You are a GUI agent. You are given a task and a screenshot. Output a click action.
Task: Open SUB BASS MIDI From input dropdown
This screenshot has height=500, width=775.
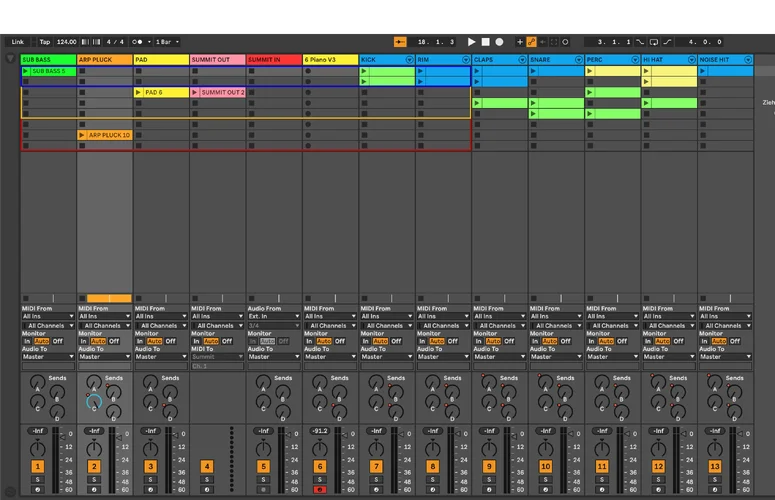47,316
